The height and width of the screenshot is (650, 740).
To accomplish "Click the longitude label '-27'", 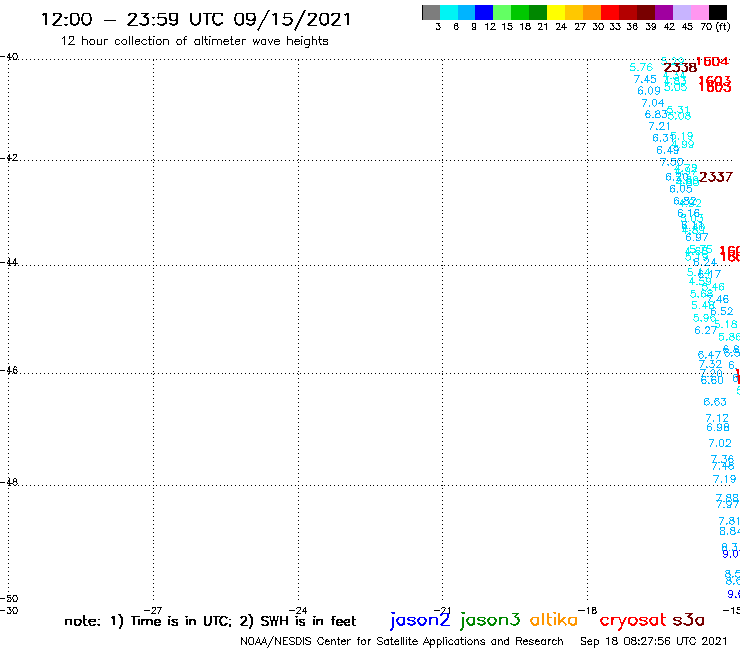I will pos(153,610).
